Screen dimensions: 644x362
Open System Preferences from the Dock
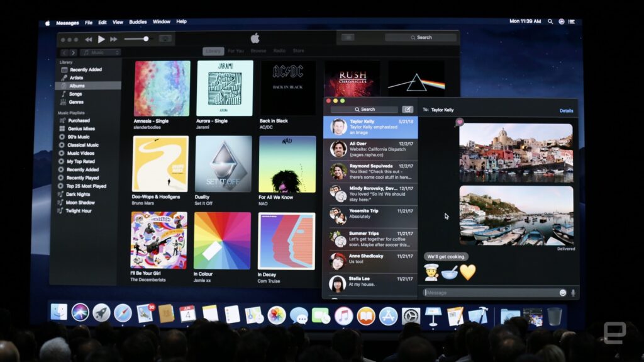411,316
